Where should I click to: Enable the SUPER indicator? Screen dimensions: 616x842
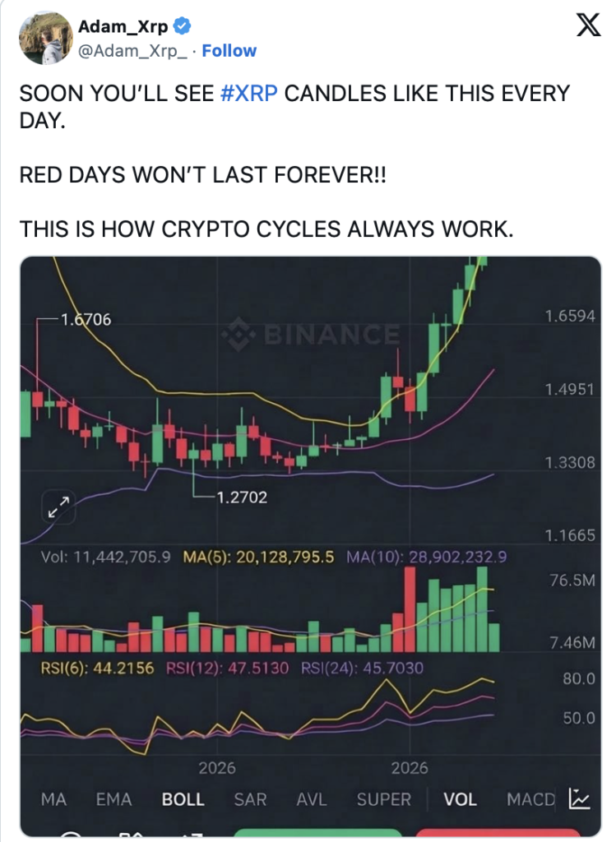click(385, 798)
